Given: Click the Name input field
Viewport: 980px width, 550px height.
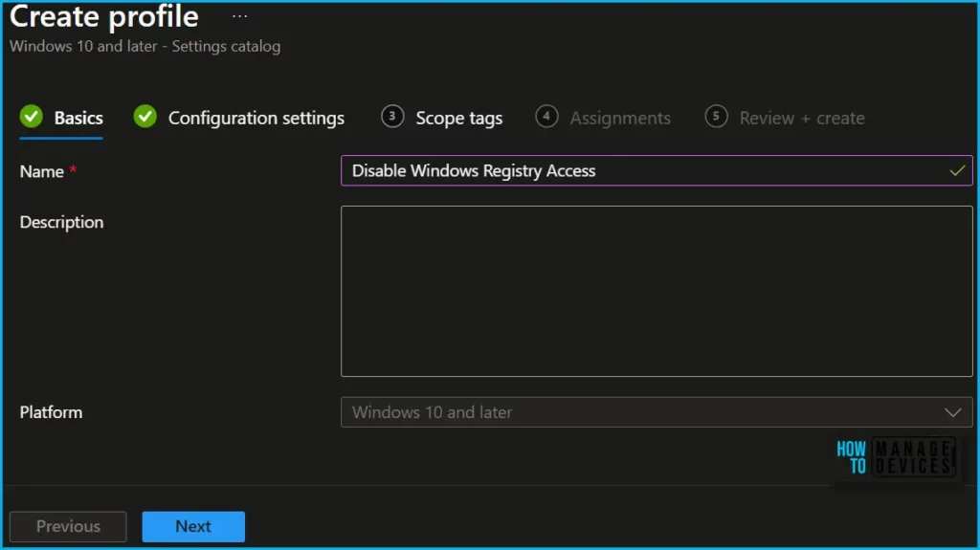Looking at the screenshot, I should [x=657, y=170].
